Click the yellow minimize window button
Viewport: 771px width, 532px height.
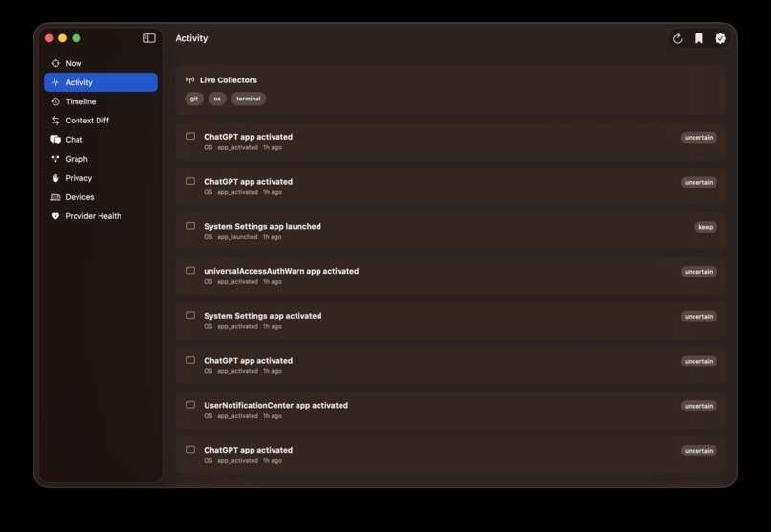coord(62,38)
